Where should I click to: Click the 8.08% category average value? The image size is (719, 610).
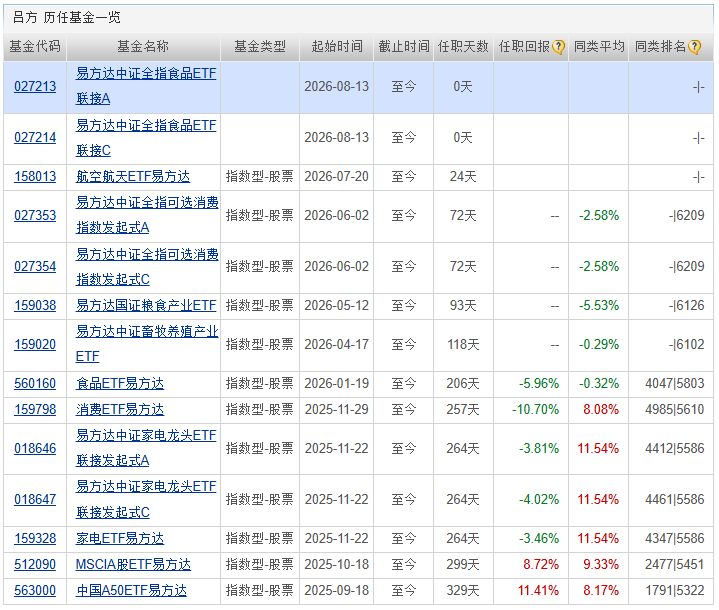pyautogui.click(x=601, y=410)
